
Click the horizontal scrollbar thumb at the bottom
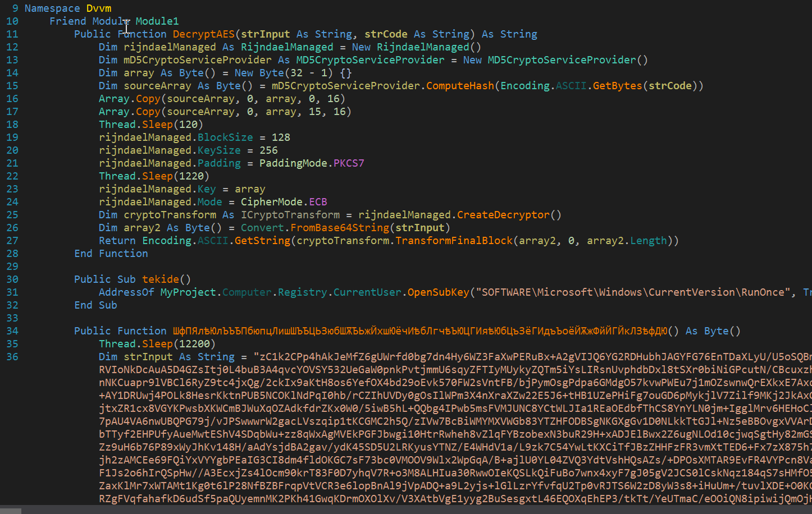11,511
